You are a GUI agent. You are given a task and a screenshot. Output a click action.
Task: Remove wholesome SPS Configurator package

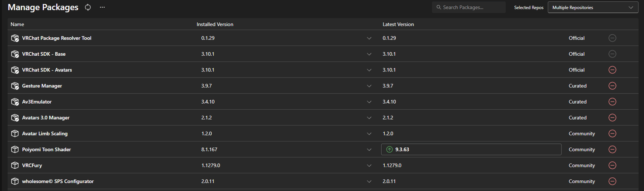click(x=612, y=181)
